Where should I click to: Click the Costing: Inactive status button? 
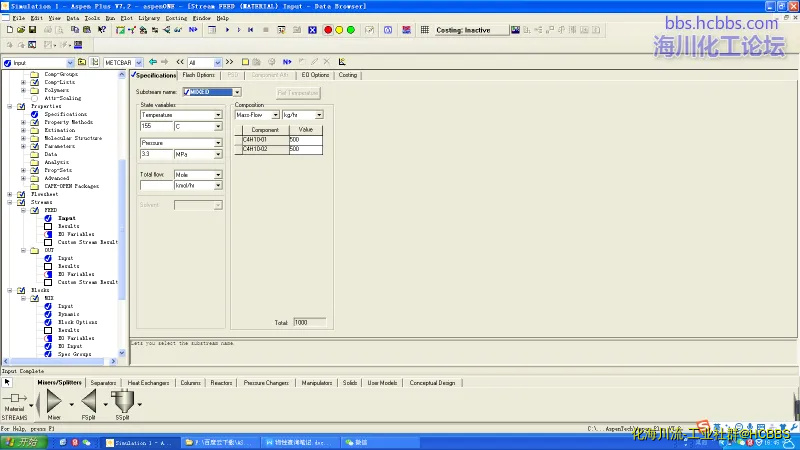(471, 30)
